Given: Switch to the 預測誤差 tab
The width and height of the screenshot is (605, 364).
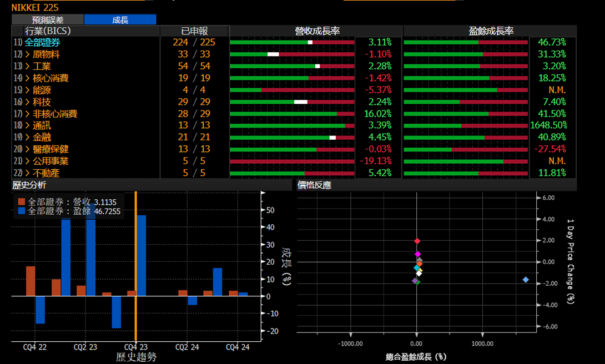Looking at the screenshot, I should click(x=48, y=19).
